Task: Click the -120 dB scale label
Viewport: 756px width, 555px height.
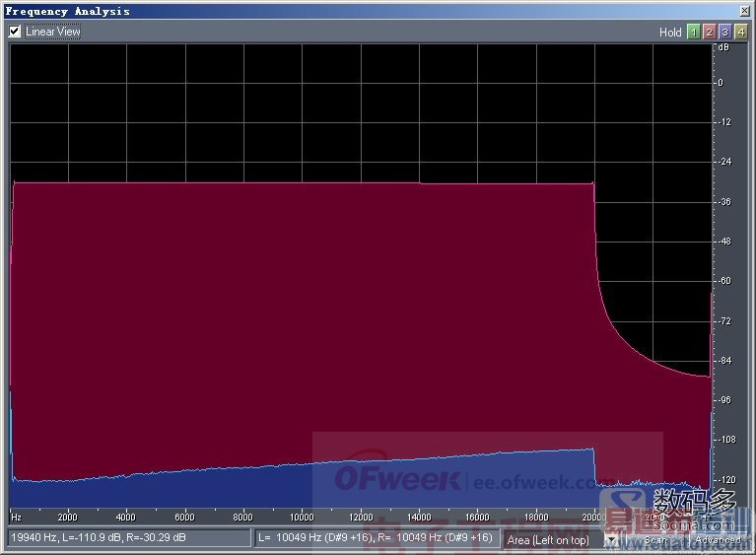Action: [x=726, y=480]
